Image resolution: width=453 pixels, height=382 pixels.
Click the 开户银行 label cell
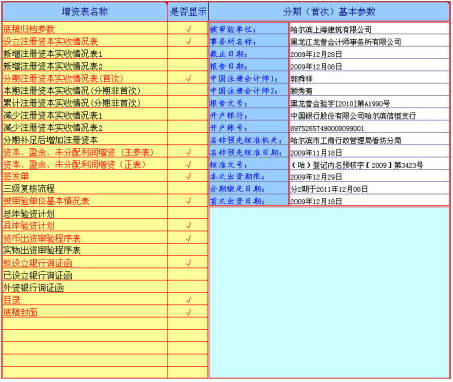point(249,115)
